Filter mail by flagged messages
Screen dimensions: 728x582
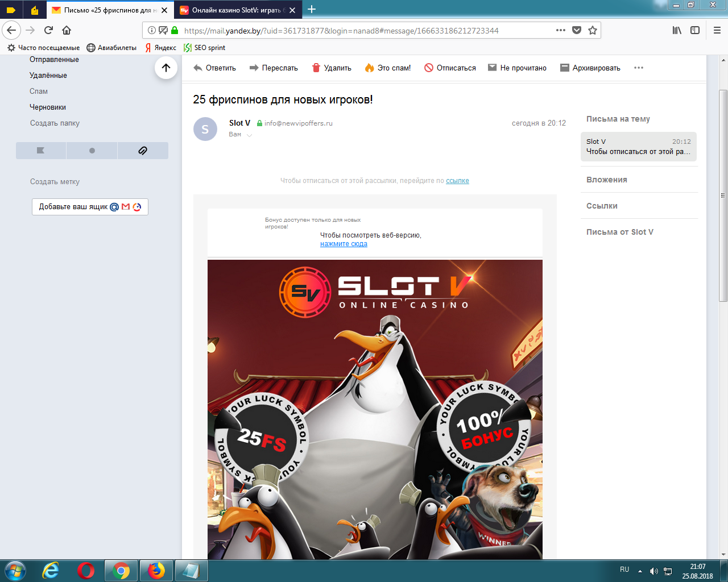click(41, 151)
